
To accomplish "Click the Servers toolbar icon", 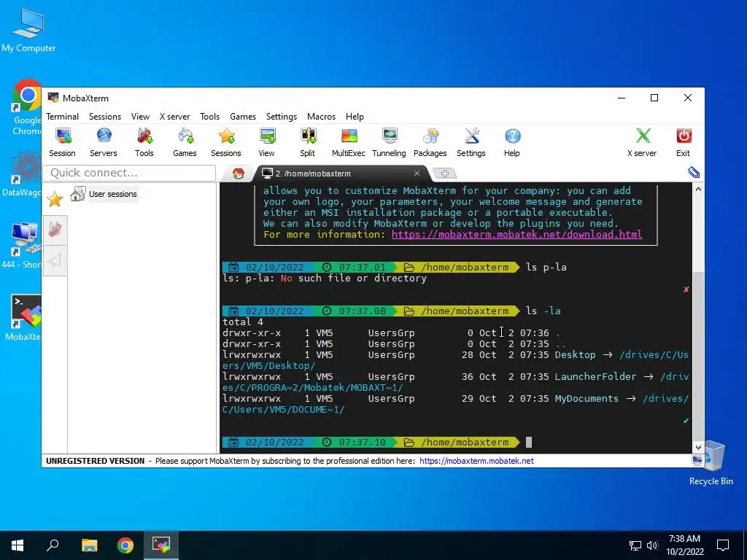I will click(x=104, y=142).
